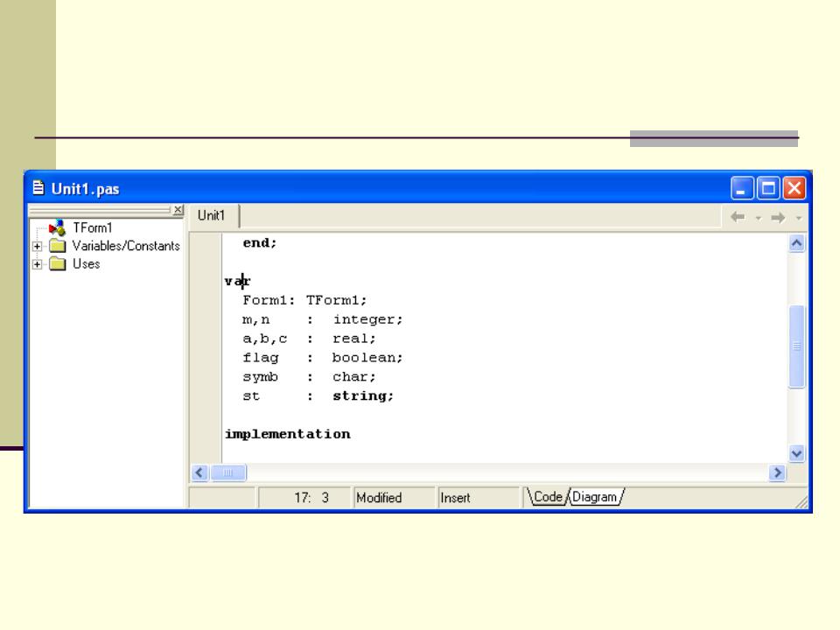The height and width of the screenshot is (630, 840).
Task: Click the TForm1 class icon in the tree
Action: (57, 227)
